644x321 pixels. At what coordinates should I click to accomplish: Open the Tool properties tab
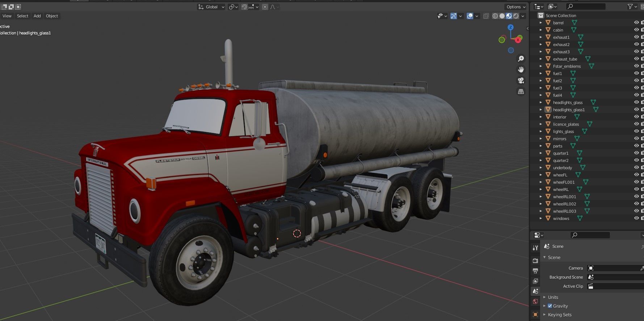pyautogui.click(x=535, y=248)
